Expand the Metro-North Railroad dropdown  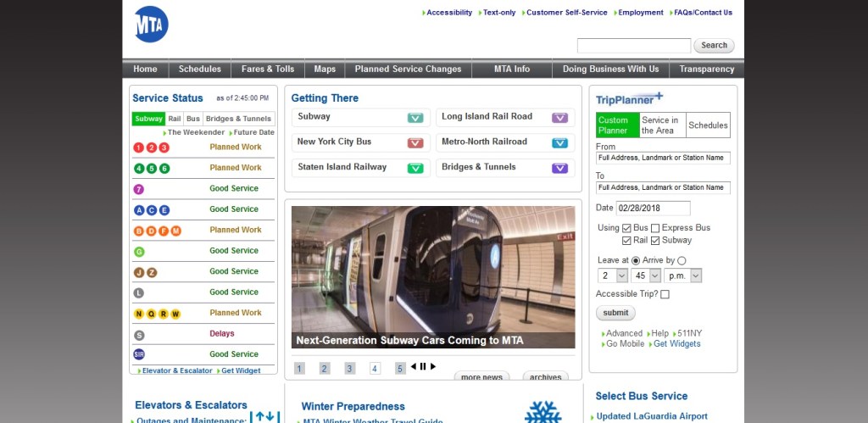pos(559,143)
